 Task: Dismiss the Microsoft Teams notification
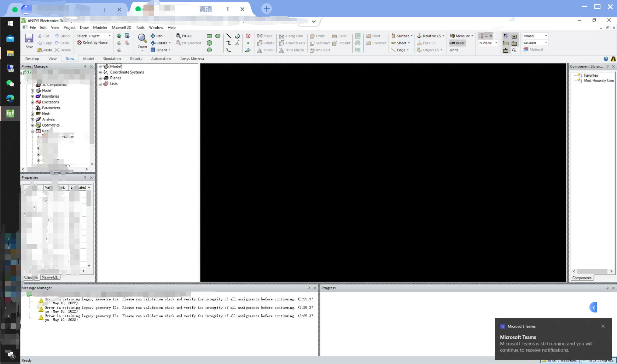coord(603,326)
